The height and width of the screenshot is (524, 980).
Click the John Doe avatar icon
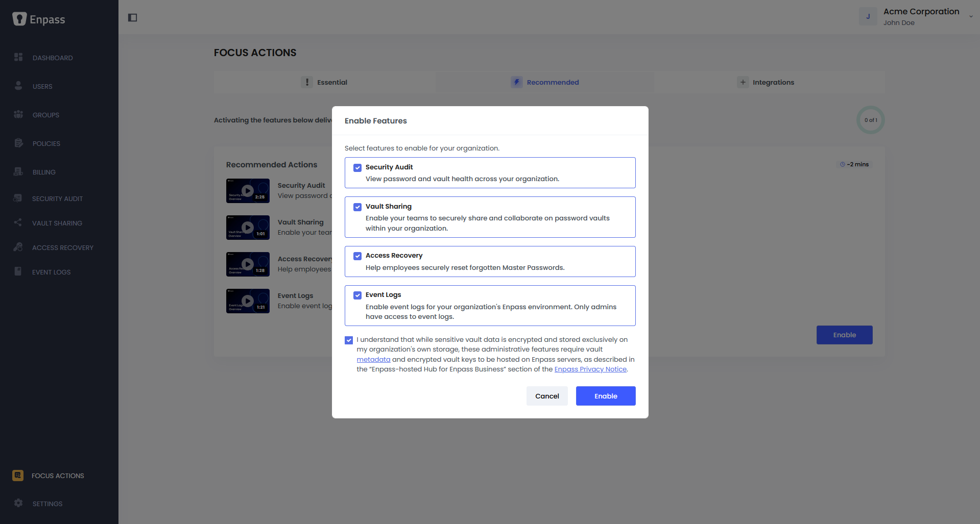click(x=868, y=16)
